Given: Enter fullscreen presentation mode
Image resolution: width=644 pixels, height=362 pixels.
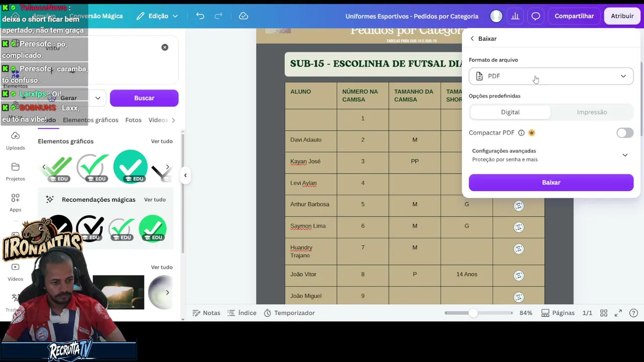Looking at the screenshot, I should [x=618, y=313].
